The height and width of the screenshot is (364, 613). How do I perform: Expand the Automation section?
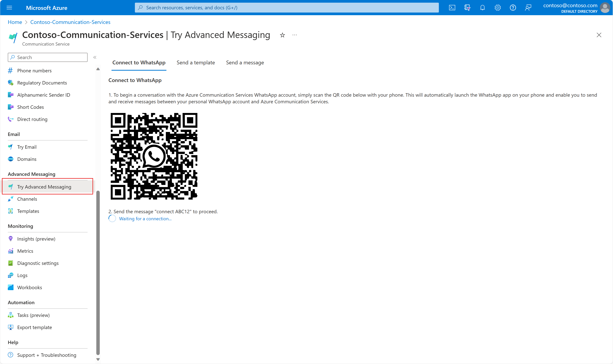pyautogui.click(x=21, y=302)
